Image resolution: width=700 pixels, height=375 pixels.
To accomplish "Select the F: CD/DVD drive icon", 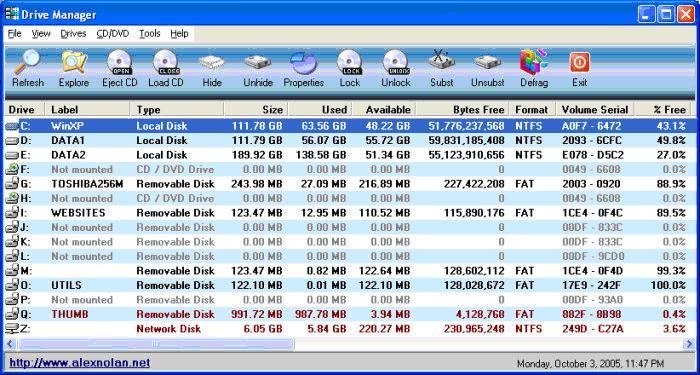I will (x=12, y=169).
